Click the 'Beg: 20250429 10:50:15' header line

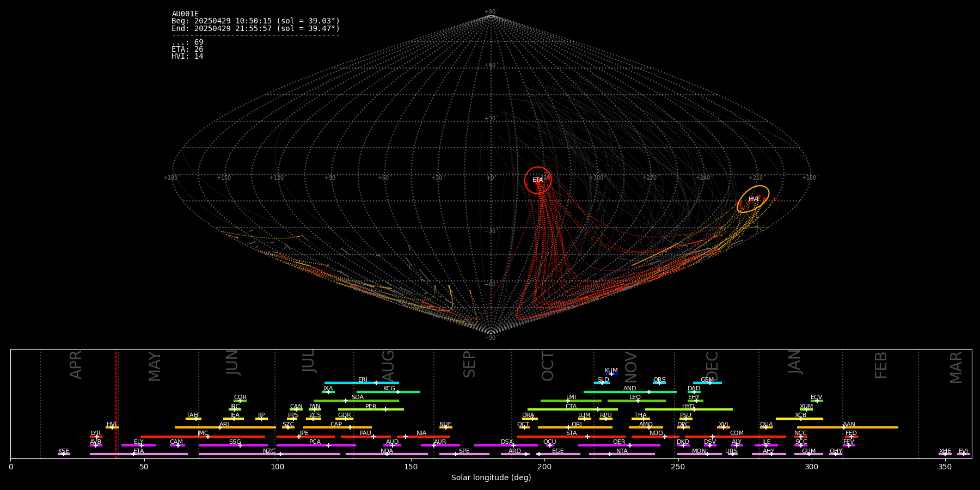tap(256, 21)
